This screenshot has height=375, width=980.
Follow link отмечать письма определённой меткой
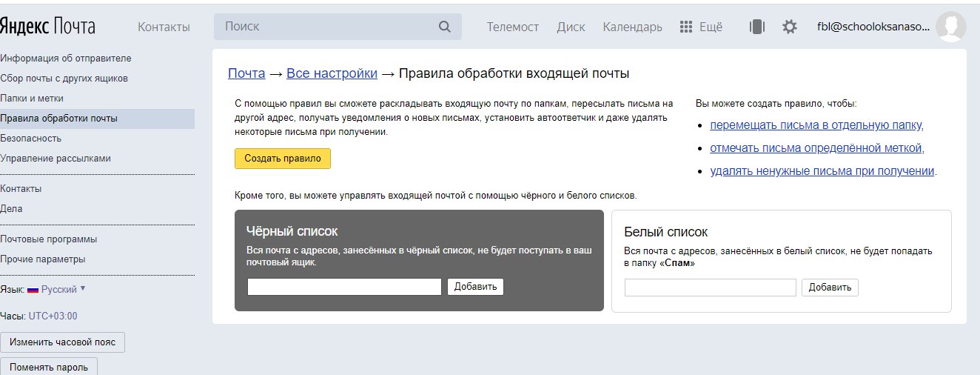click(817, 147)
